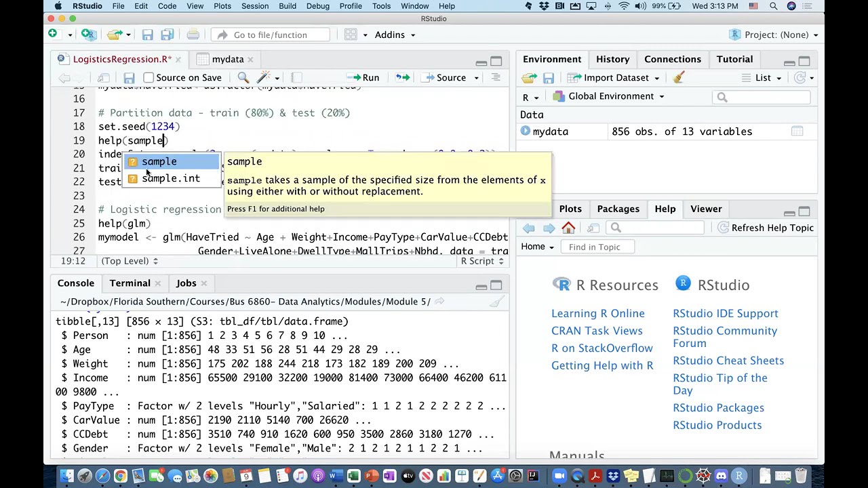Click Save current document icon in main toolbar

point(147,35)
